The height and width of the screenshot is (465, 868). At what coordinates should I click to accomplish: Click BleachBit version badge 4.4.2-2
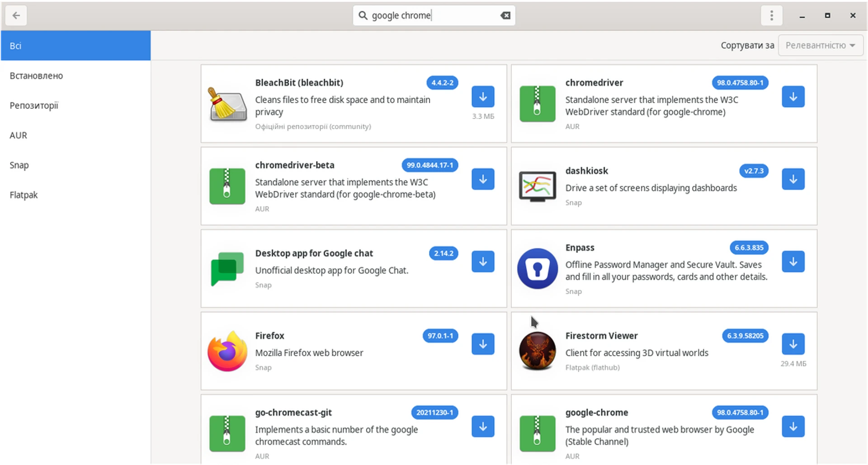coord(442,83)
